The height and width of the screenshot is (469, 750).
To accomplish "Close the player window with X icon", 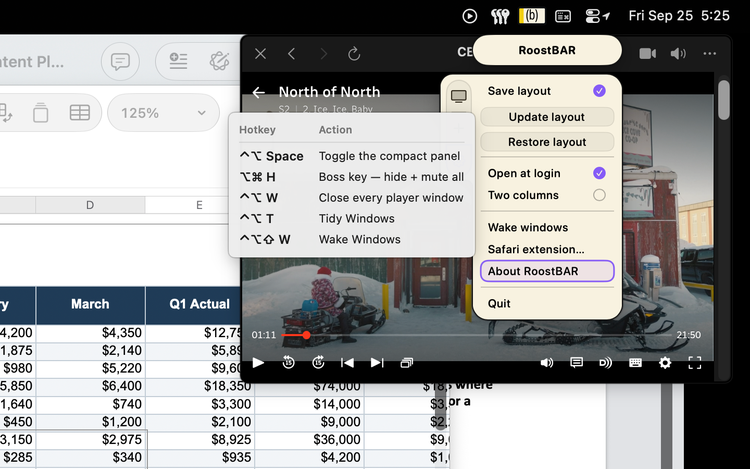I will (x=260, y=54).
